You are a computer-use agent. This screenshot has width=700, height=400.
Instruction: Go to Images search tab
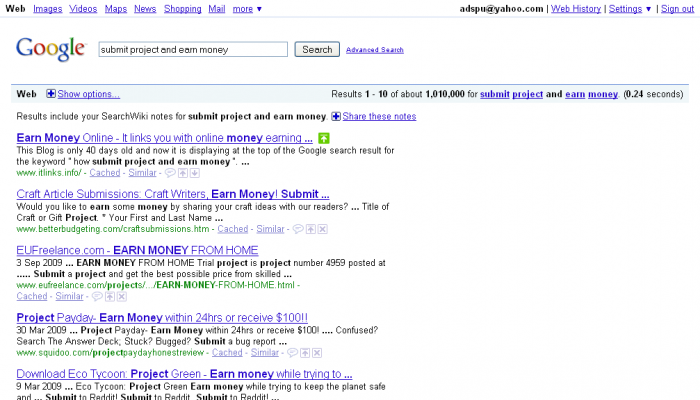(x=47, y=9)
